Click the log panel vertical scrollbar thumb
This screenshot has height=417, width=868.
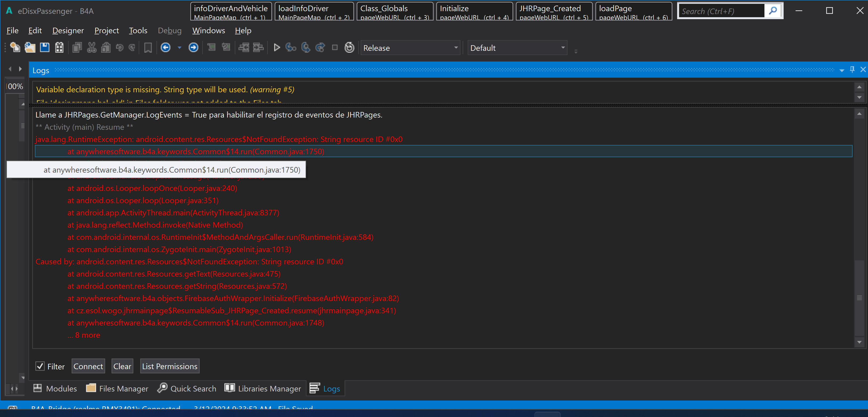click(859, 298)
